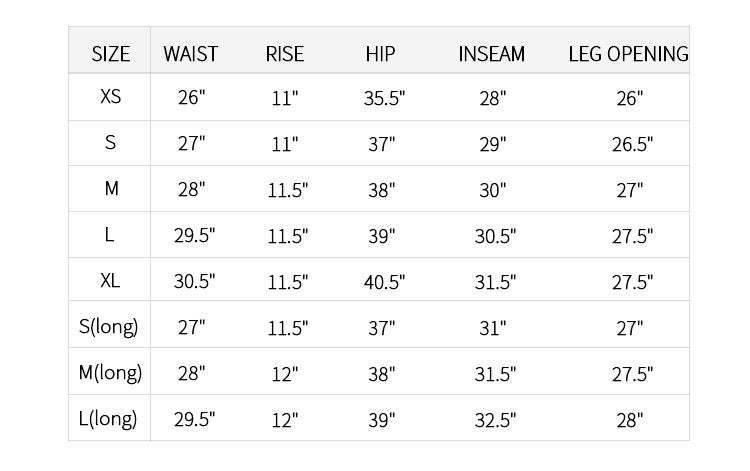The image size is (750, 471).
Task: Click the 26.5" leg opening for size S
Action: [x=632, y=144]
